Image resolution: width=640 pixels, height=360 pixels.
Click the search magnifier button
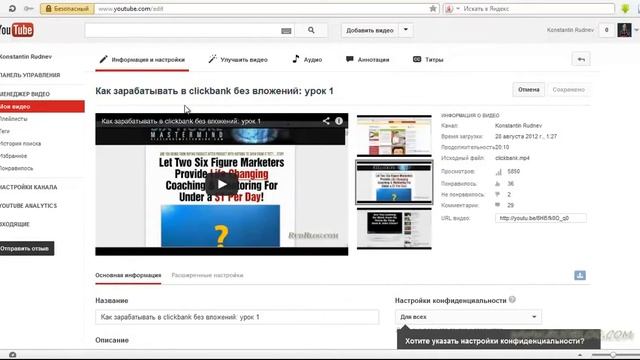coord(311,30)
